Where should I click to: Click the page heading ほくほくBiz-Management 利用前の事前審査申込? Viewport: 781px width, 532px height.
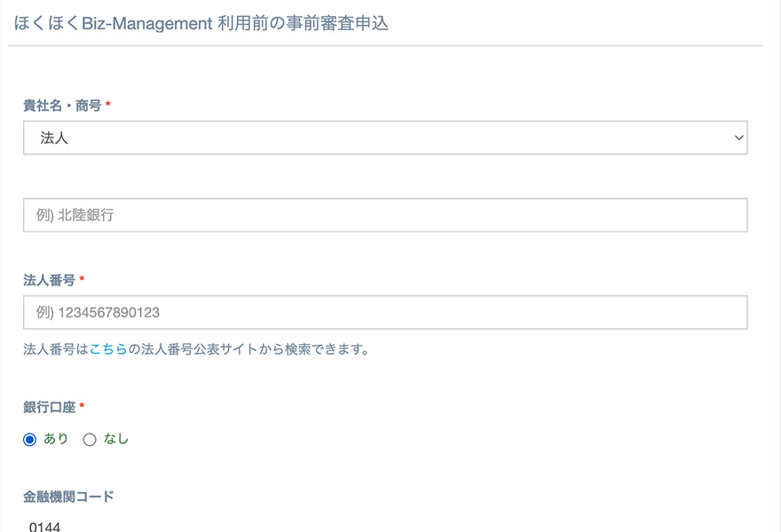201,24
